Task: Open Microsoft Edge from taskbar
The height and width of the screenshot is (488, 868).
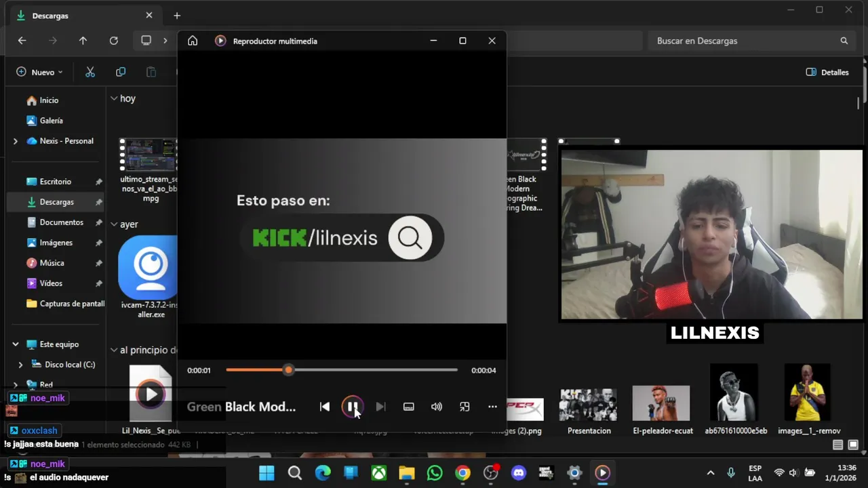Action: pos(323,473)
